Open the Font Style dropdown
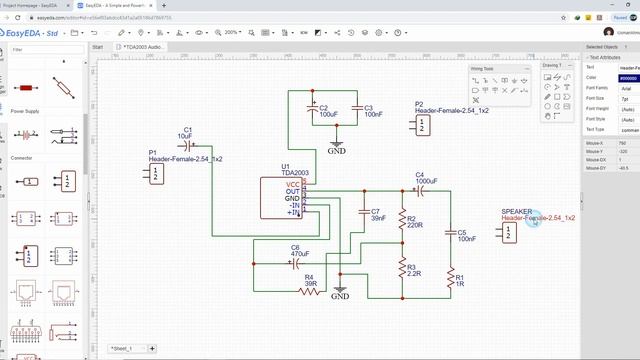 629,120
